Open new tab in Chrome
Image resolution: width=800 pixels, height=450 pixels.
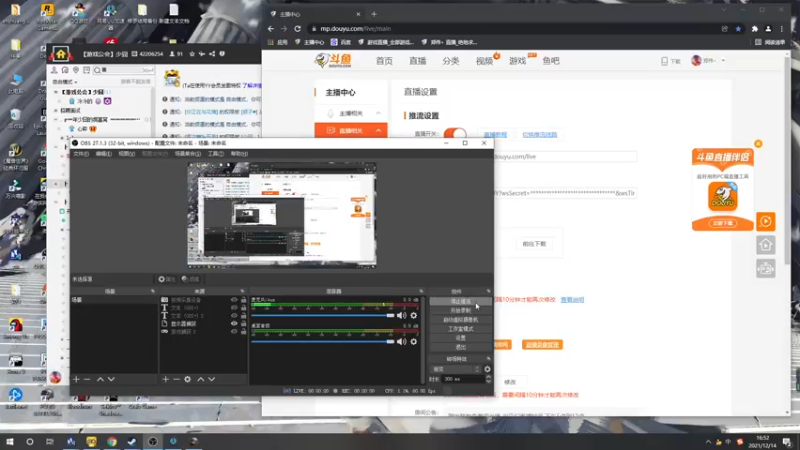pyautogui.click(x=374, y=14)
